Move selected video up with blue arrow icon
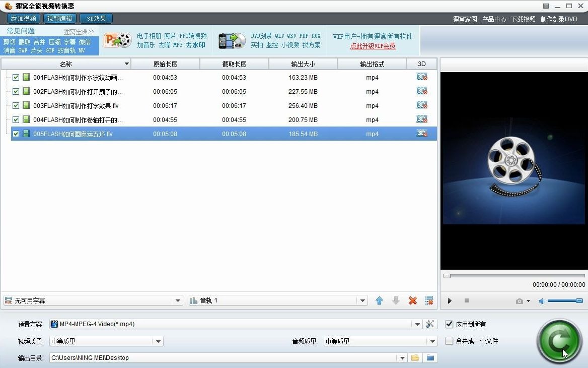The image size is (588, 368). (379, 300)
